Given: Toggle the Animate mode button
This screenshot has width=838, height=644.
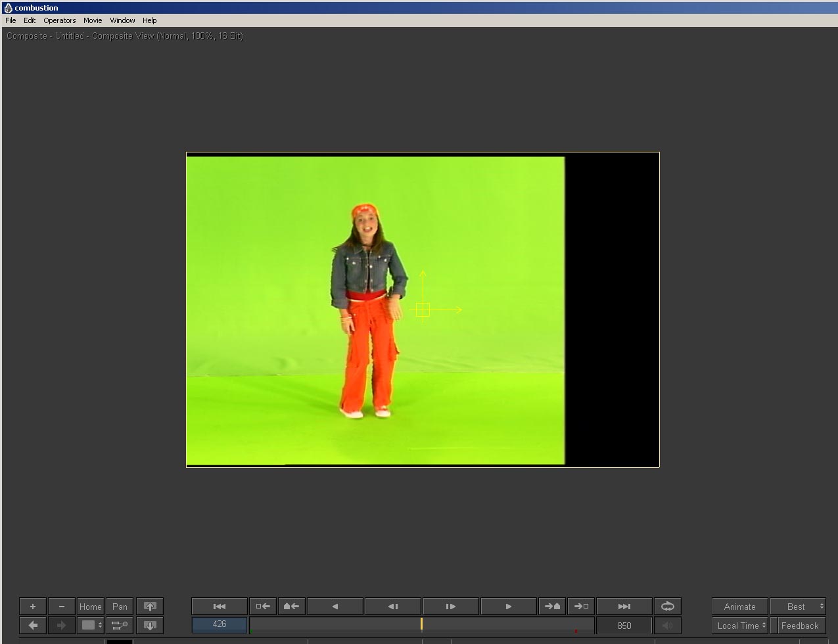Looking at the screenshot, I should [739, 607].
